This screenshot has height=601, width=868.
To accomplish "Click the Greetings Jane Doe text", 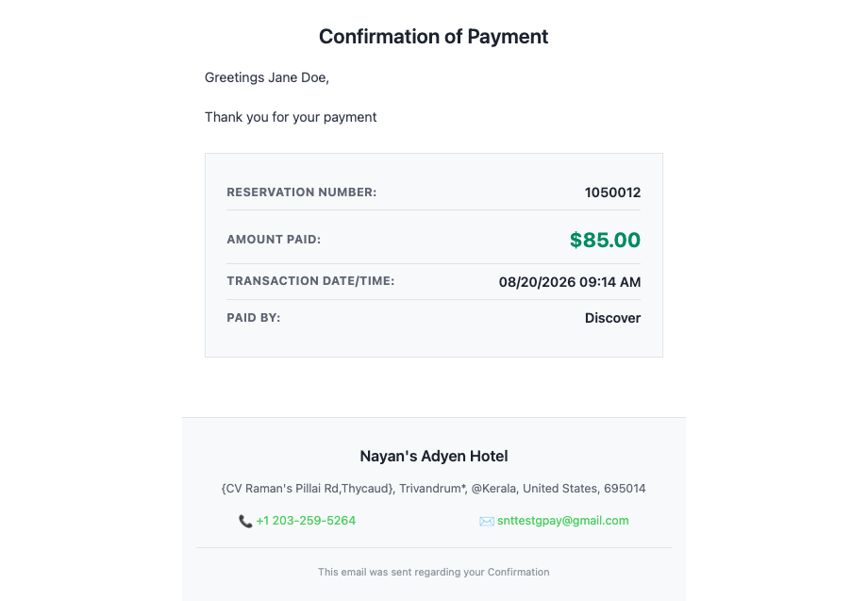I will (x=267, y=77).
